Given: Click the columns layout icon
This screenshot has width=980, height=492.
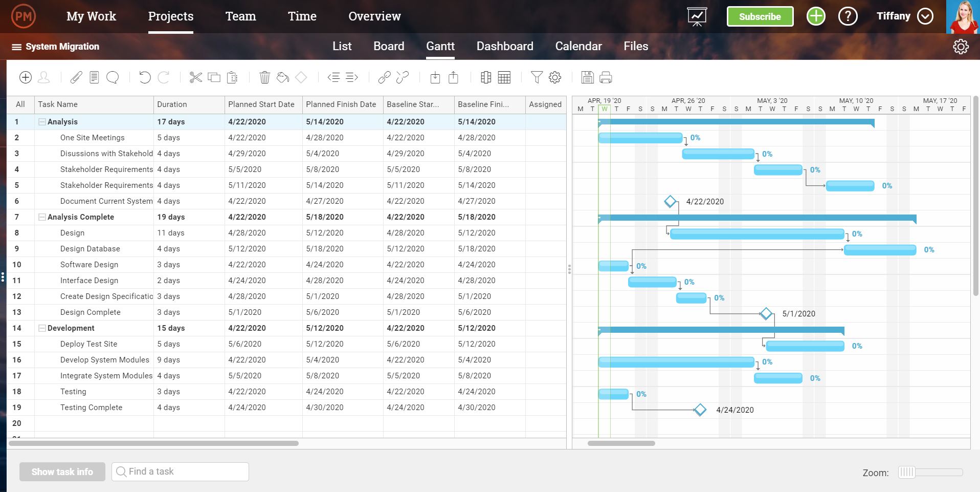Looking at the screenshot, I should pyautogui.click(x=486, y=77).
